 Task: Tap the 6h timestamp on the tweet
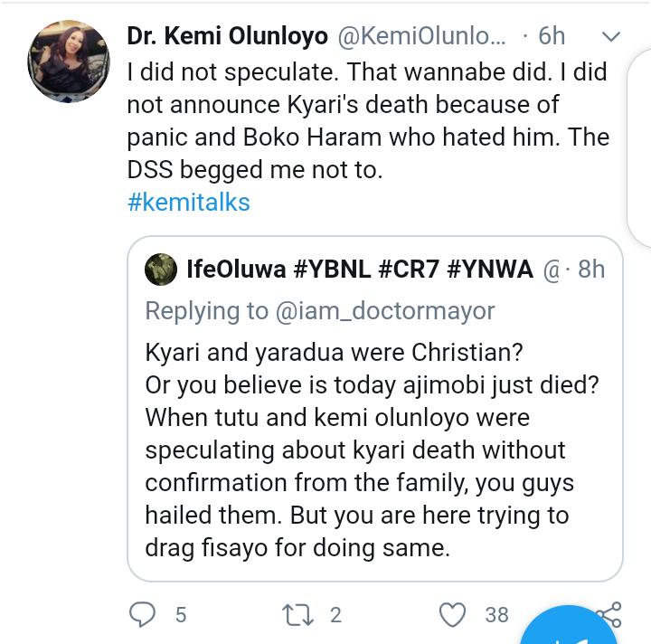tap(551, 37)
